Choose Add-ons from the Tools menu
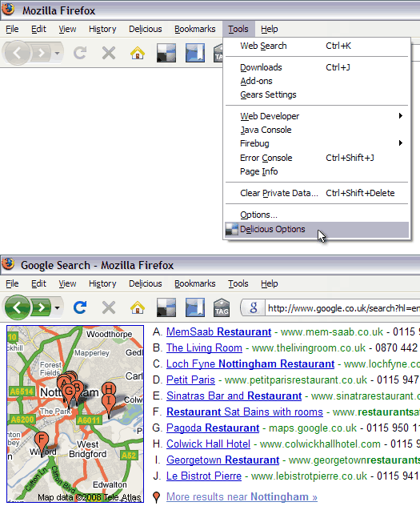The width and height of the screenshot is (420, 510). pyautogui.click(x=317, y=81)
